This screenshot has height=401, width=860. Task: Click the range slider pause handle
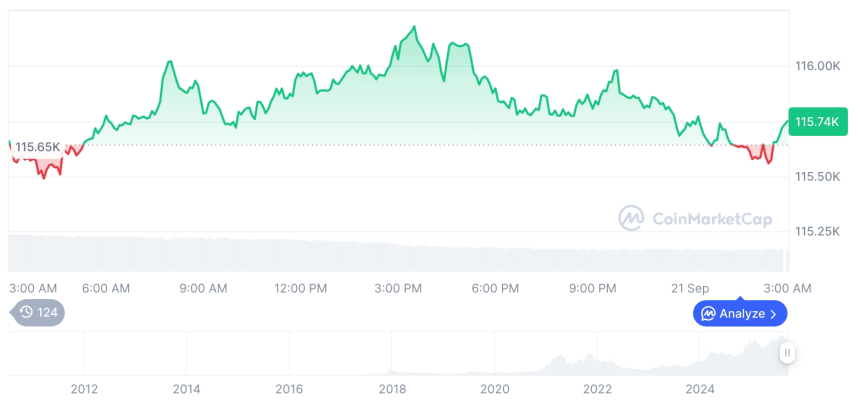[788, 352]
